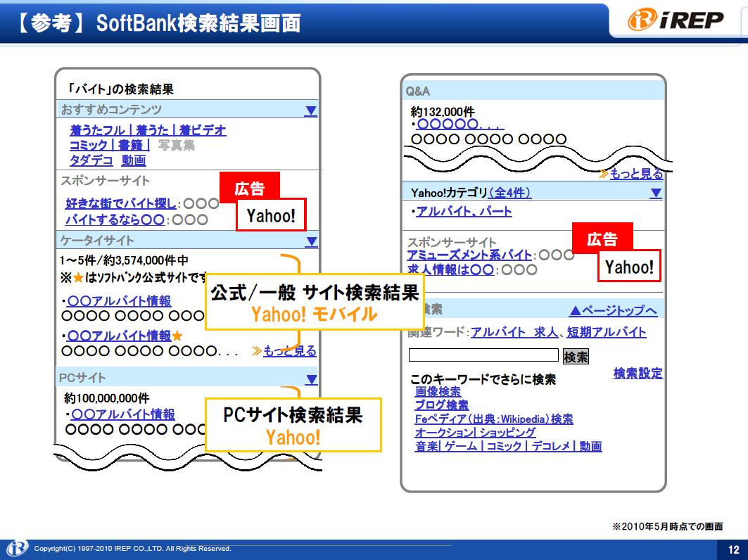Click sponsor ad バイトするなら〇〇

(115, 220)
